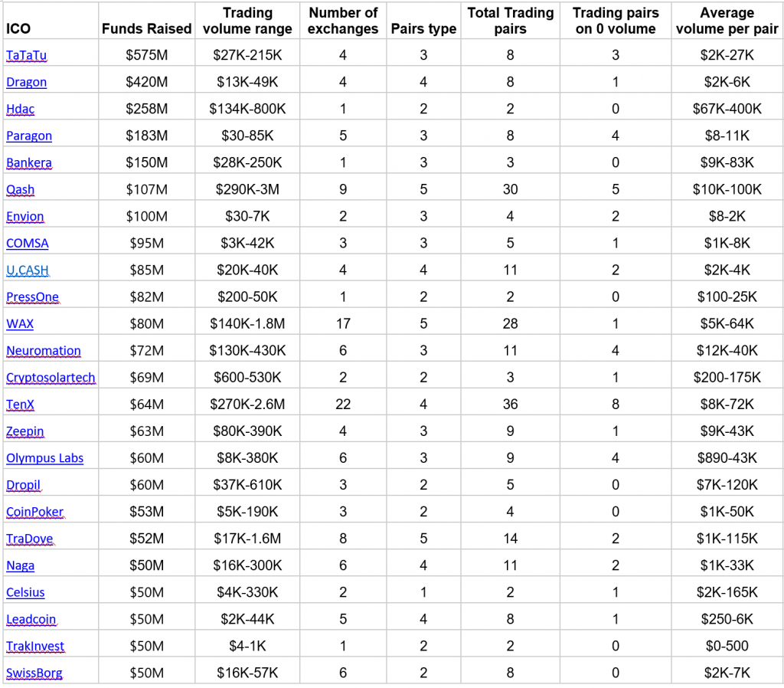
Task: Follow the Bankera link
Action: coord(29,162)
